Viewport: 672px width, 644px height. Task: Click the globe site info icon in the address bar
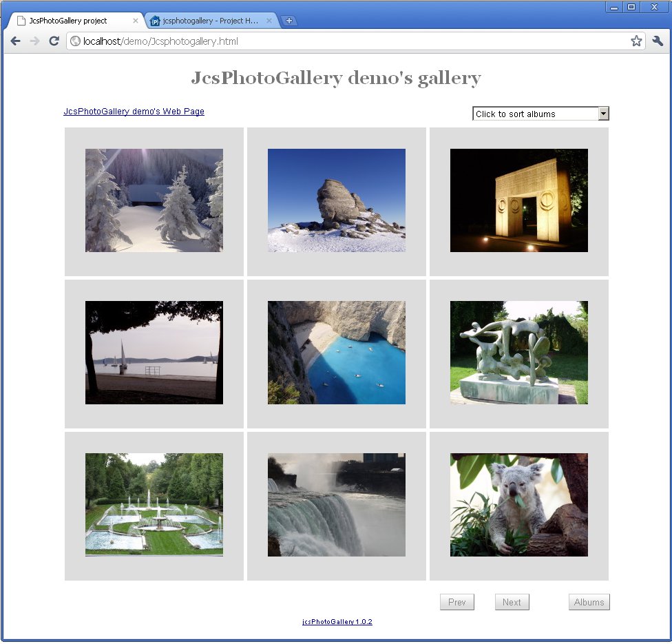click(x=76, y=41)
